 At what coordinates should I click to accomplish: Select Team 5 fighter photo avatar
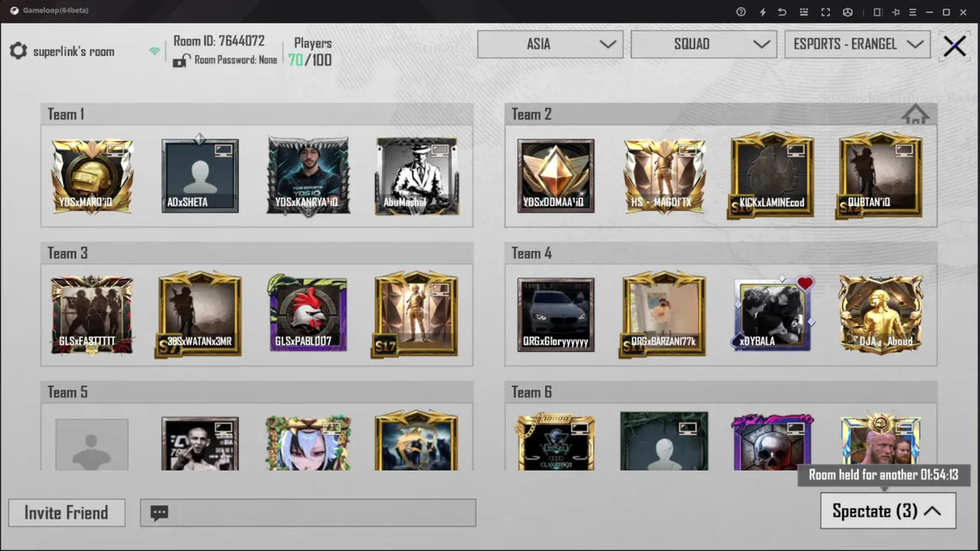(200, 444)
